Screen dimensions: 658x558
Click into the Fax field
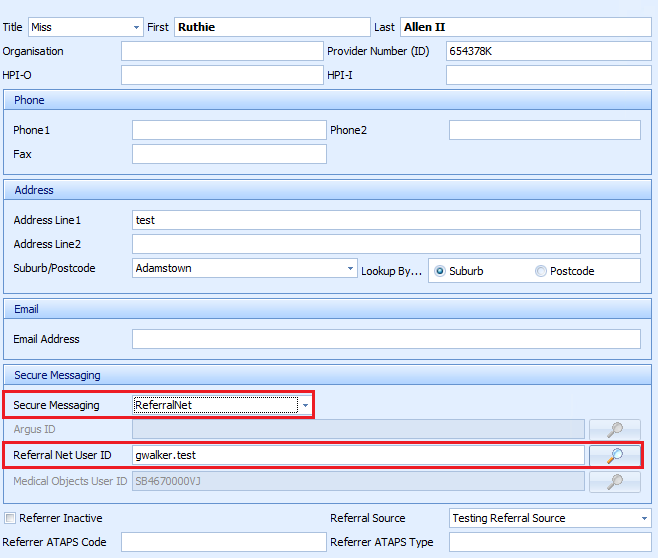[x=229, y=154]
